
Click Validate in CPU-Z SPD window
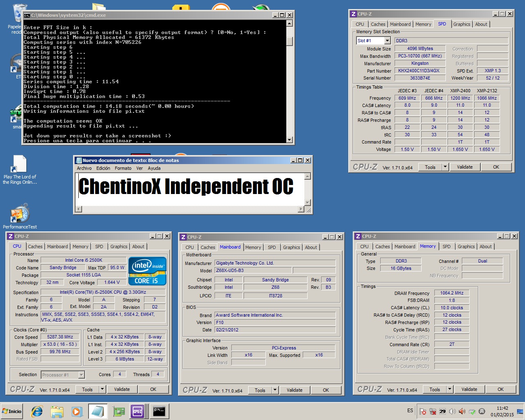click(465, 167)
